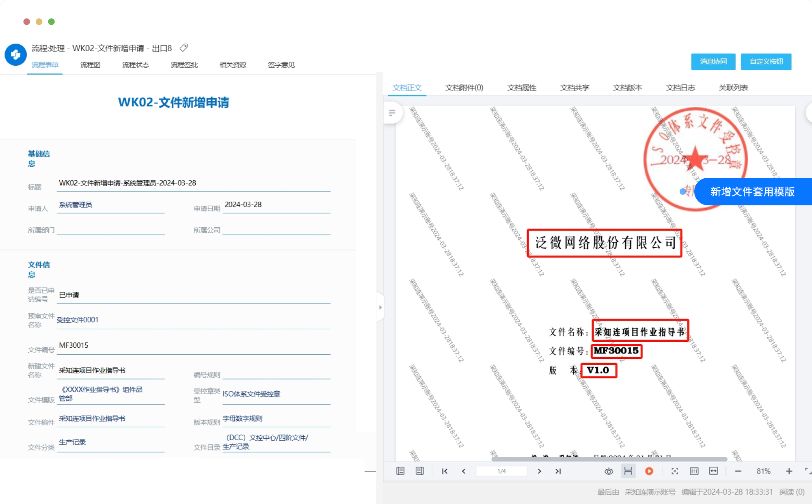Click the focus mode icon in viewer toolbar
The height and width of the screenshot is (504, 812).
click(674, 471)
